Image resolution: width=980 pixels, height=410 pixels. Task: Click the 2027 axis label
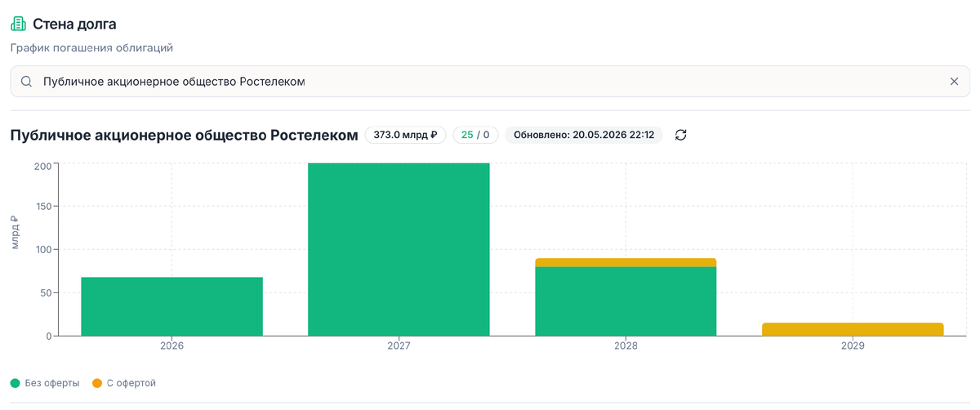(399, 346)
